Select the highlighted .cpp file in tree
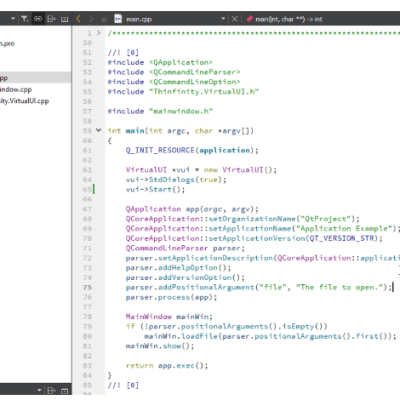The height and width of the screenshot is (400, 400). tap(35, 79)
